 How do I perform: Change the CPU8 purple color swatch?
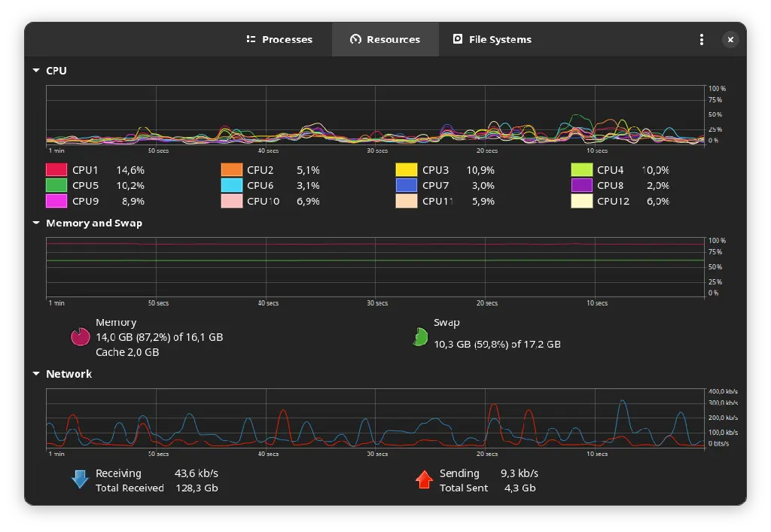(581, 185)
